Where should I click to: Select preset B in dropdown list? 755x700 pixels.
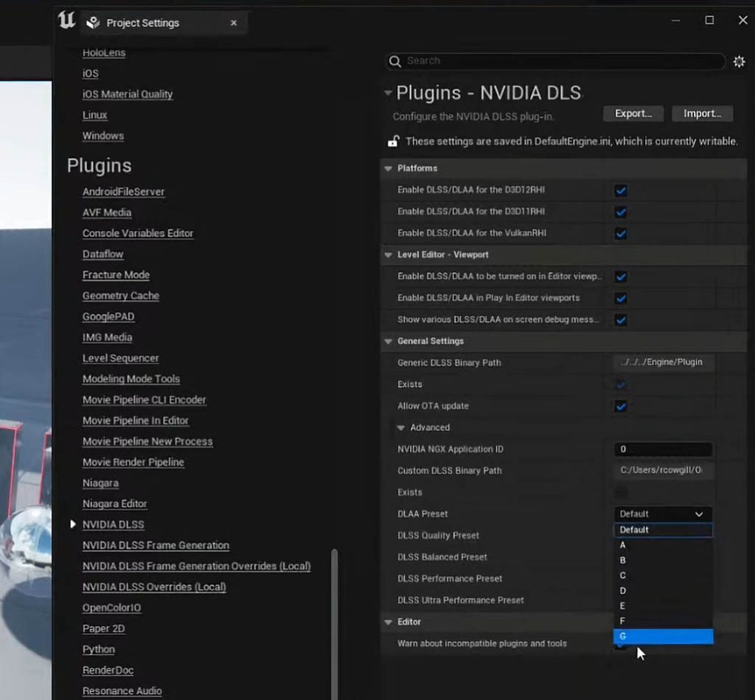point(663,561)
